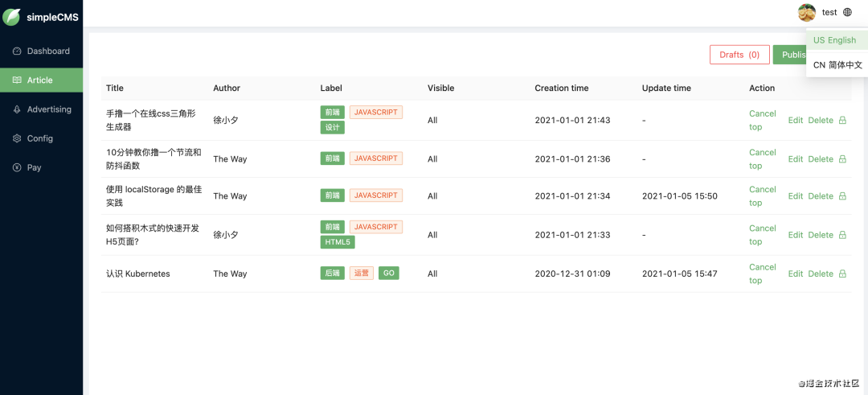868x395 pixels.
Task: Click 前端 tag in localStorage row
Action: click(x=333, y=195)
